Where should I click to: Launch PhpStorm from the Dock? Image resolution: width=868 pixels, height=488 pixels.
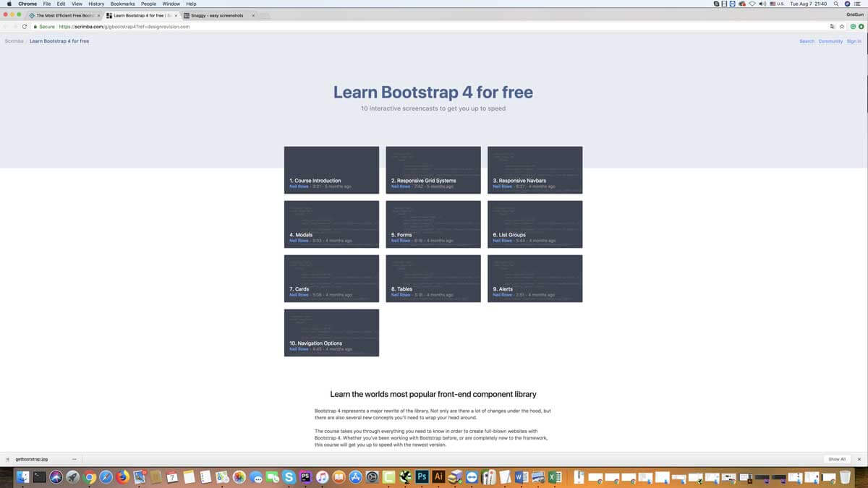point(305,477)
